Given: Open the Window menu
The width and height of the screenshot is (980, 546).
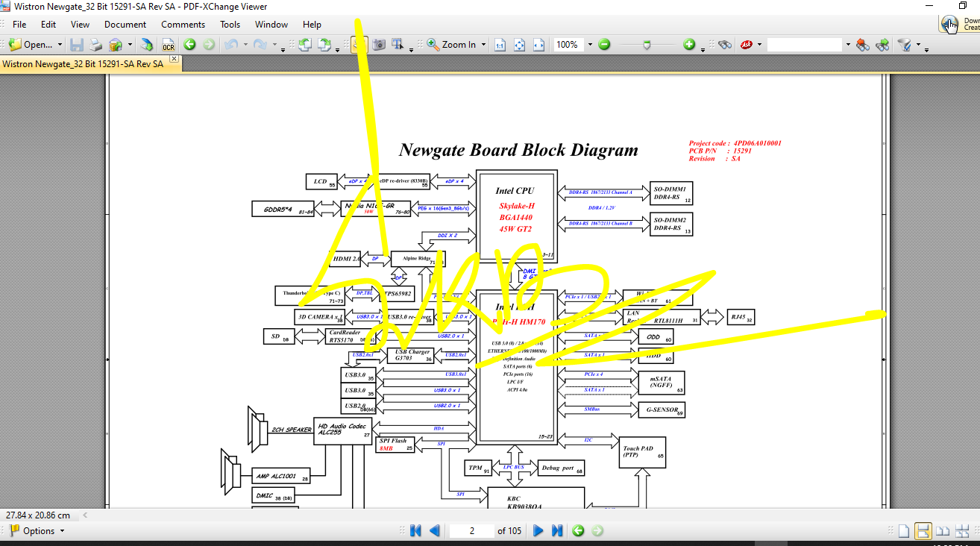Looking at the screenshot, I should click(x=271, y=25).
